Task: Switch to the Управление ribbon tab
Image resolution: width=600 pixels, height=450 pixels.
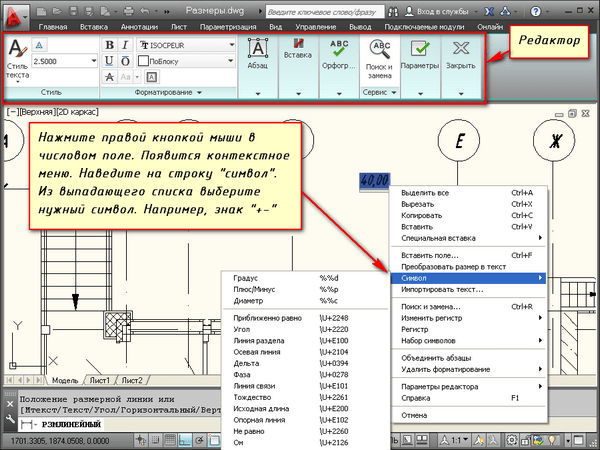Action: pos(316,27)
